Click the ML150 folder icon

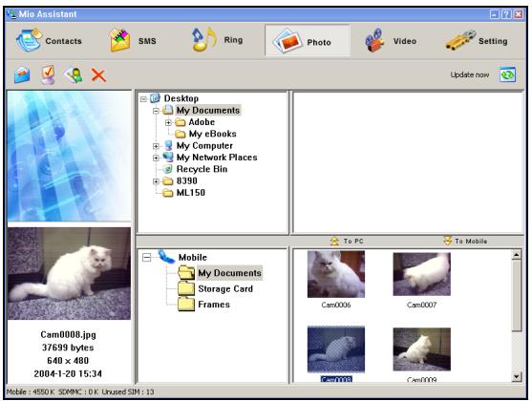(168, 193)
